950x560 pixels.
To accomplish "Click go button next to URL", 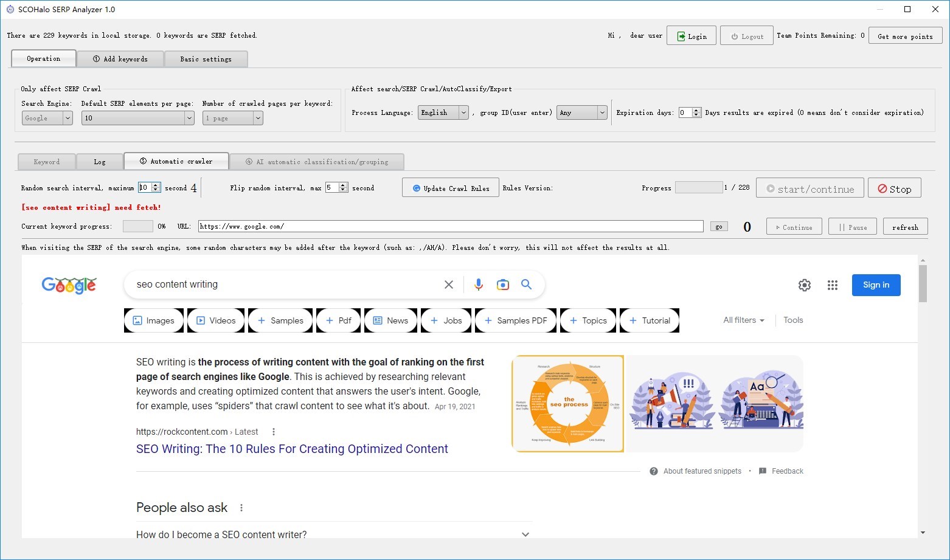I will (719, 226).
